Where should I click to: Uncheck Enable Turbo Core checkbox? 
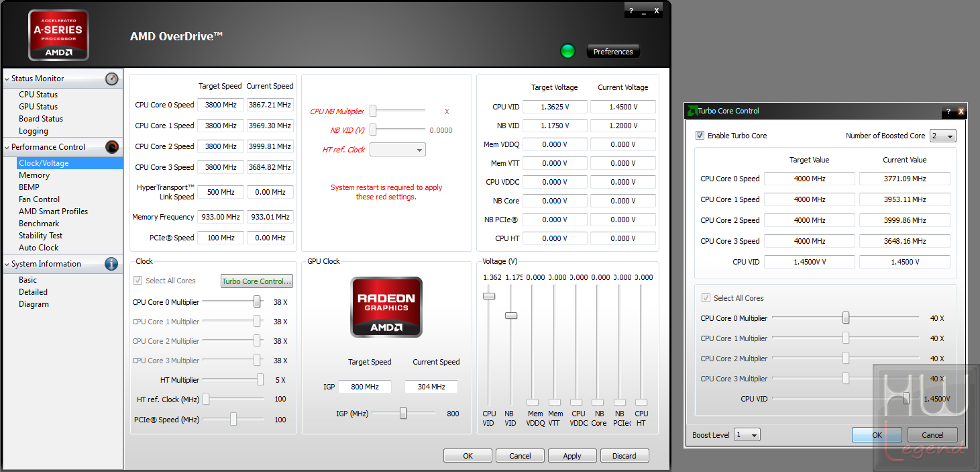[700, 136]
